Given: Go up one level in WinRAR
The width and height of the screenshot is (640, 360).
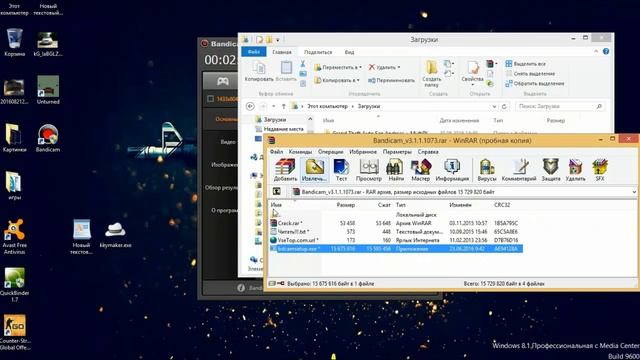Looking at the screenshot, I should [x=276, y=191].
